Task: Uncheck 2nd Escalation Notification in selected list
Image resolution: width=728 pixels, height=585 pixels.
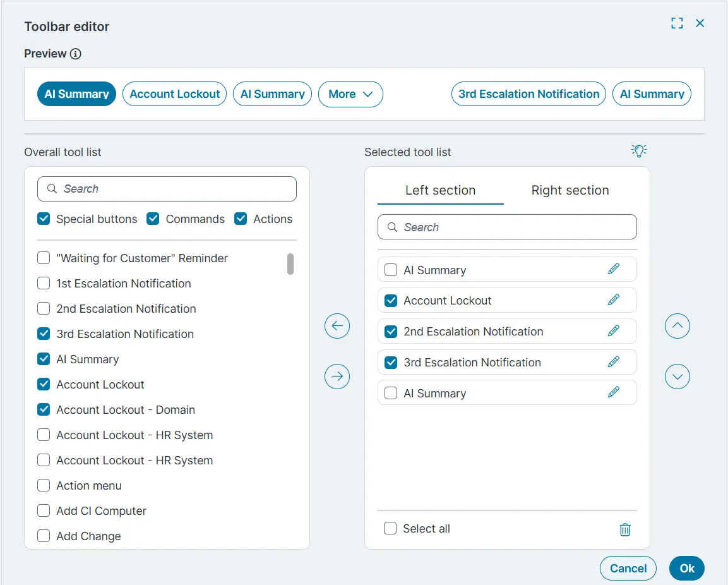Action: coord(391,331)
